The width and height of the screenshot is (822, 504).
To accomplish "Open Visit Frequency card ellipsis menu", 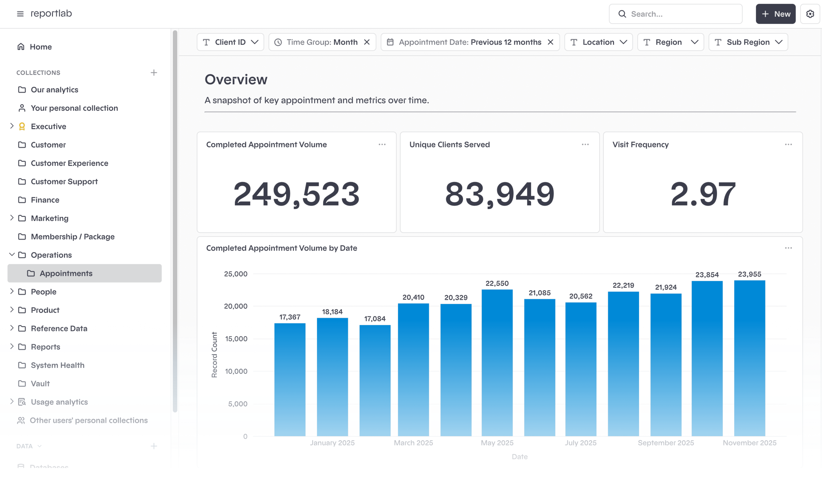I will point(788,144).
